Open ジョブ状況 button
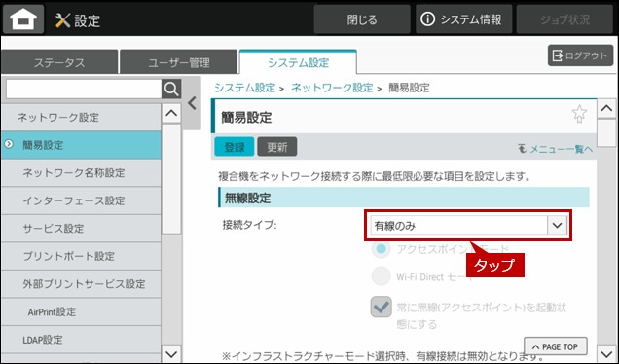This screenshot has width=619, height=364. [564, 18]
